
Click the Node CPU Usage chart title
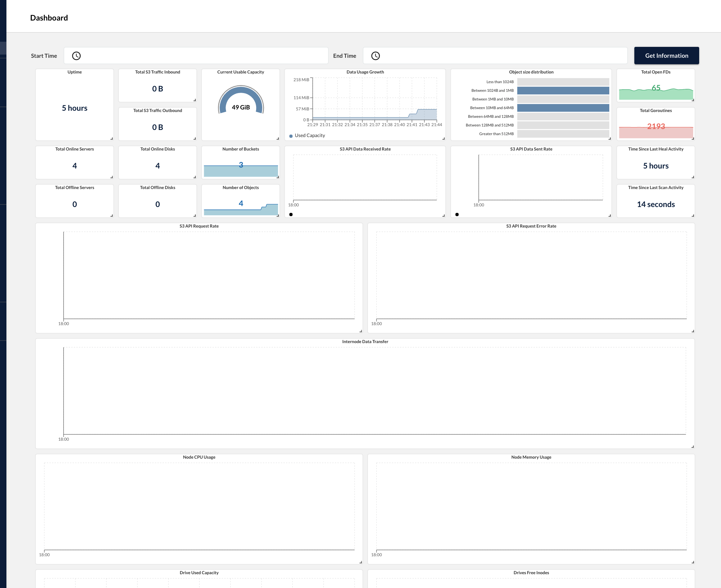(199, 457)
